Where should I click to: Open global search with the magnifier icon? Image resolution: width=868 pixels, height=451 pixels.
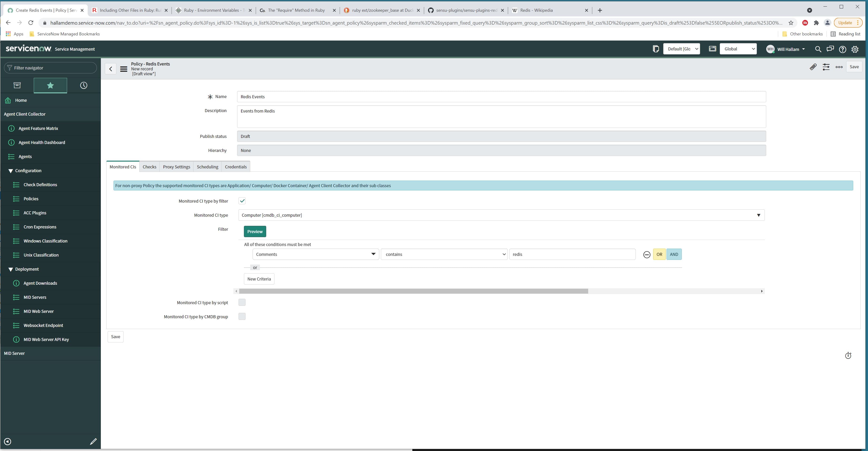[818, 49]
